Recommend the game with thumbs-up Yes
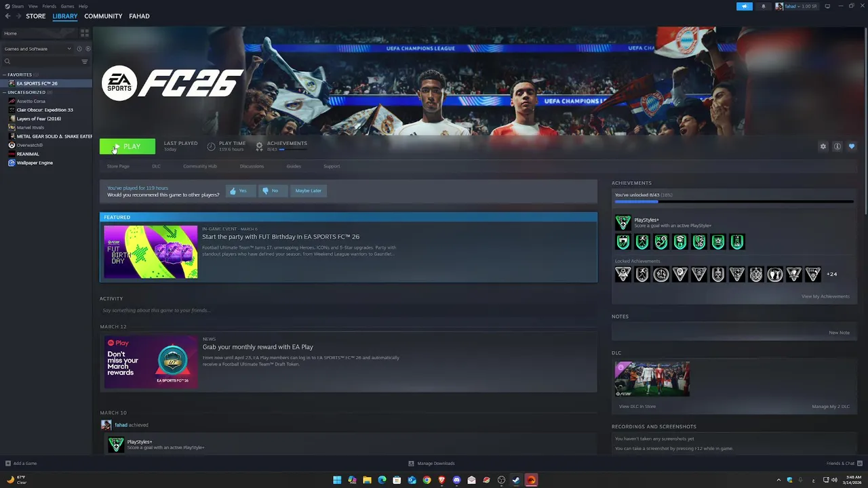The width and height of the screenshot is (868, 488). [241, 190]
